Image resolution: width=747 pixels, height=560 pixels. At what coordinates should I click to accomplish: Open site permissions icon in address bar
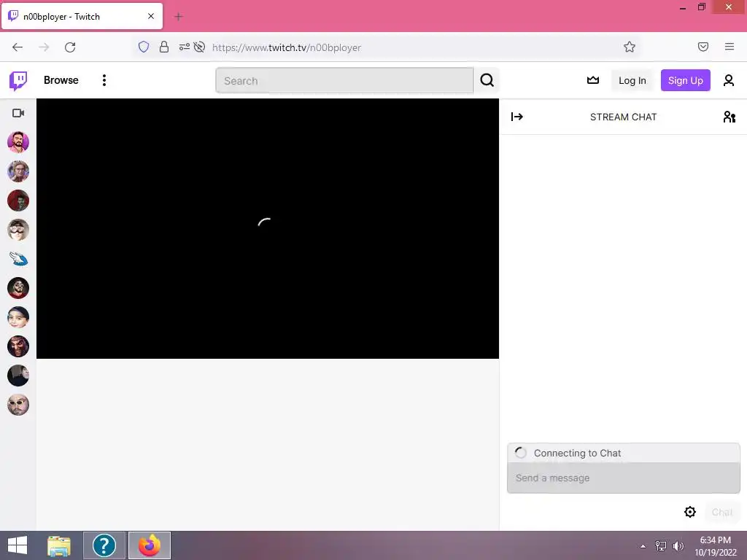click(x=184, y=47)
